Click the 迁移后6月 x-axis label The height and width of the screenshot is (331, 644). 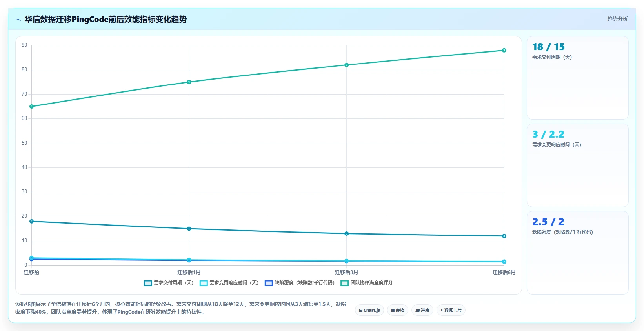click(x=504, y=272)
